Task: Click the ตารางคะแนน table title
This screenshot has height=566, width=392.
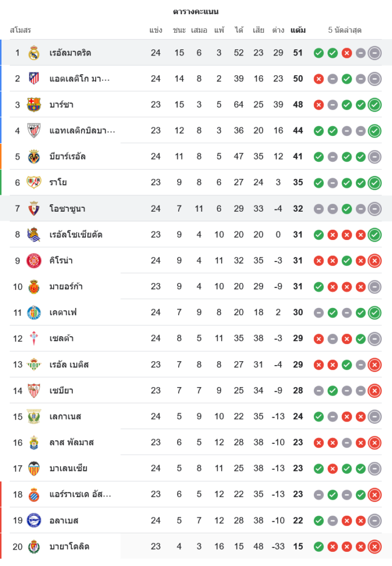Action: click(x=196, y=11)
